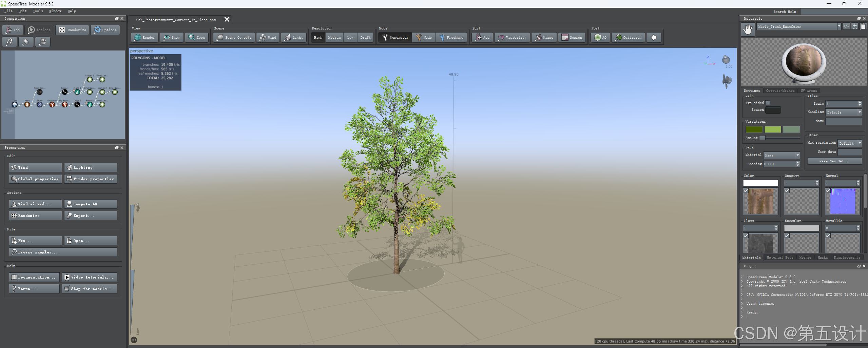
Task: Click the hand icon in Materials panel
Action: (x=748, y=29)
